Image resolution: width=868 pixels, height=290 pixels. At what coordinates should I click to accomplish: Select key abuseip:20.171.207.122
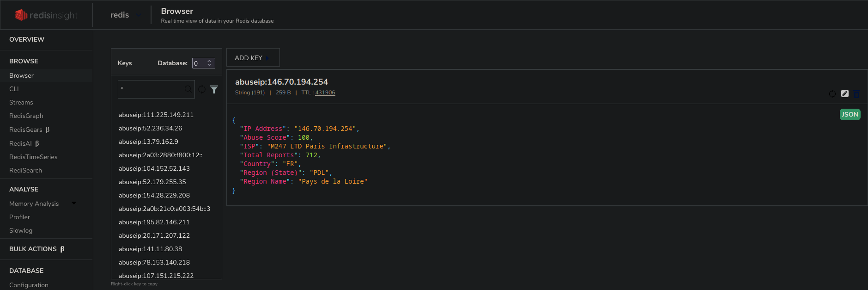click(x=154, y=235)
